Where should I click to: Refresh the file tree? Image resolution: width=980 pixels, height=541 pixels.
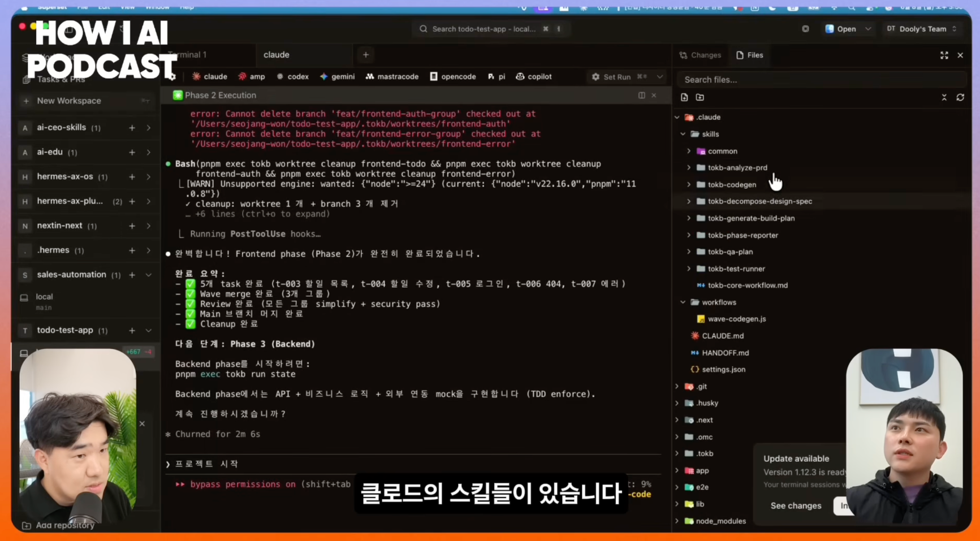(x=960, y=97)
